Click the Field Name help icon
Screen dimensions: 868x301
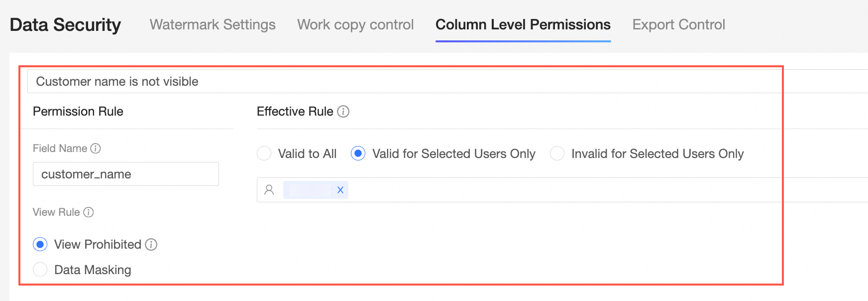tap(96, 149)
